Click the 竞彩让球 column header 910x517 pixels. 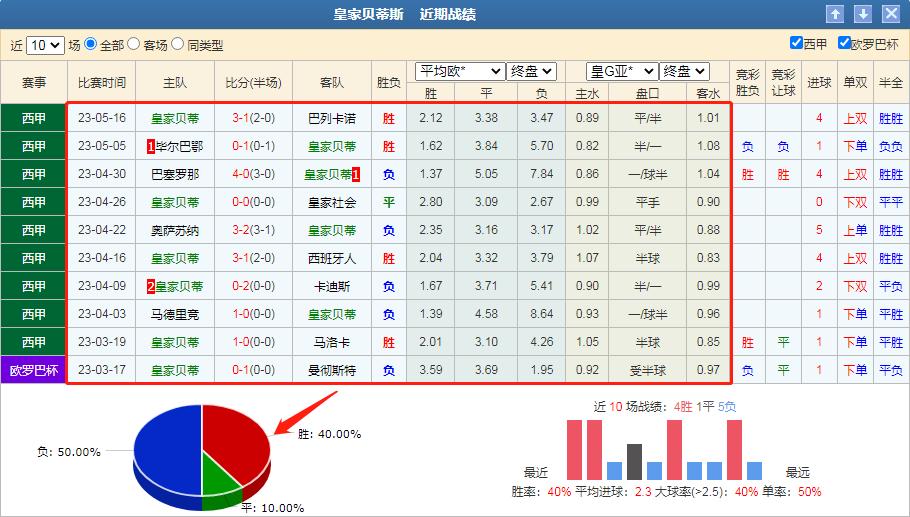pyautogui.click(x=783, y=83)
